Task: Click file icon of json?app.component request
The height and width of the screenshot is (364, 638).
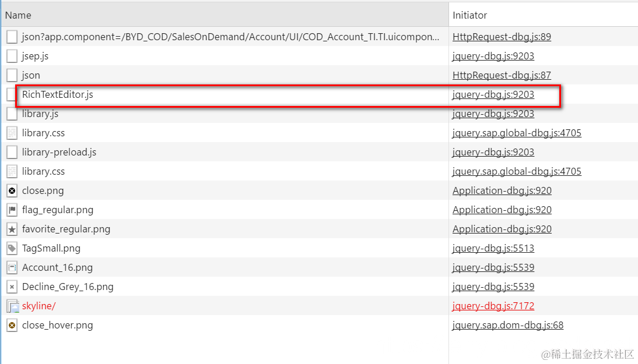Action: pyautogui.click(x=12, y=37)
